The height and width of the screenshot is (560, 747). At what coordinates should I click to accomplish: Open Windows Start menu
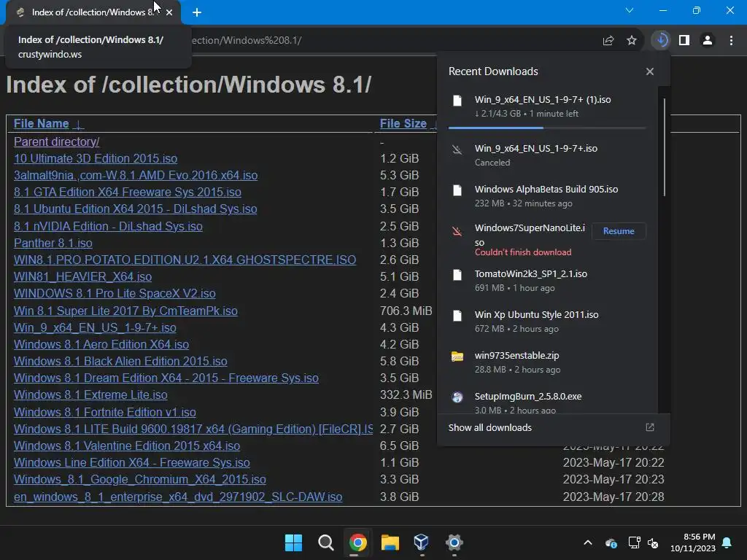[293, 542]
